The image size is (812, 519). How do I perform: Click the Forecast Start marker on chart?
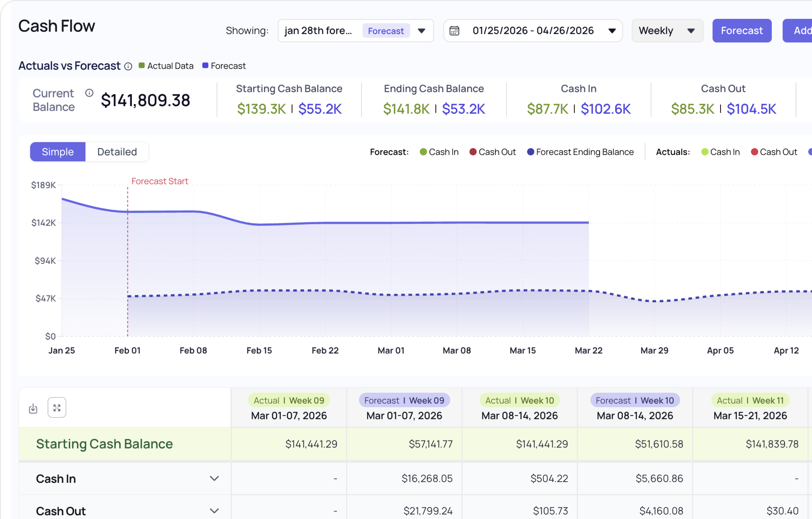(160, 181)
